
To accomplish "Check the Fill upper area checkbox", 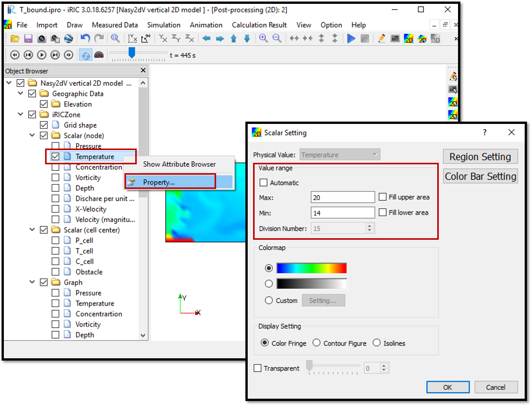I will coord(383,197).
